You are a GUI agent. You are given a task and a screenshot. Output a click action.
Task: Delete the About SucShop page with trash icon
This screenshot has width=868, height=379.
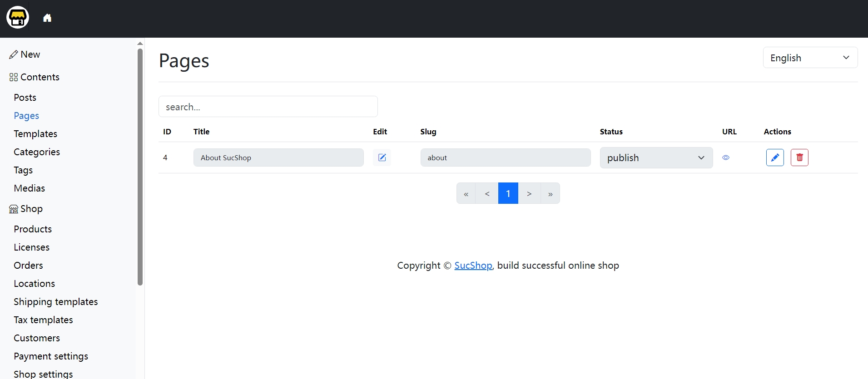799,158
